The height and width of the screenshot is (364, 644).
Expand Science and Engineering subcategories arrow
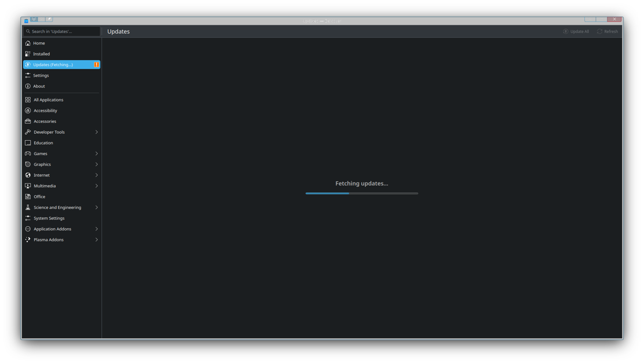[97, 207]
